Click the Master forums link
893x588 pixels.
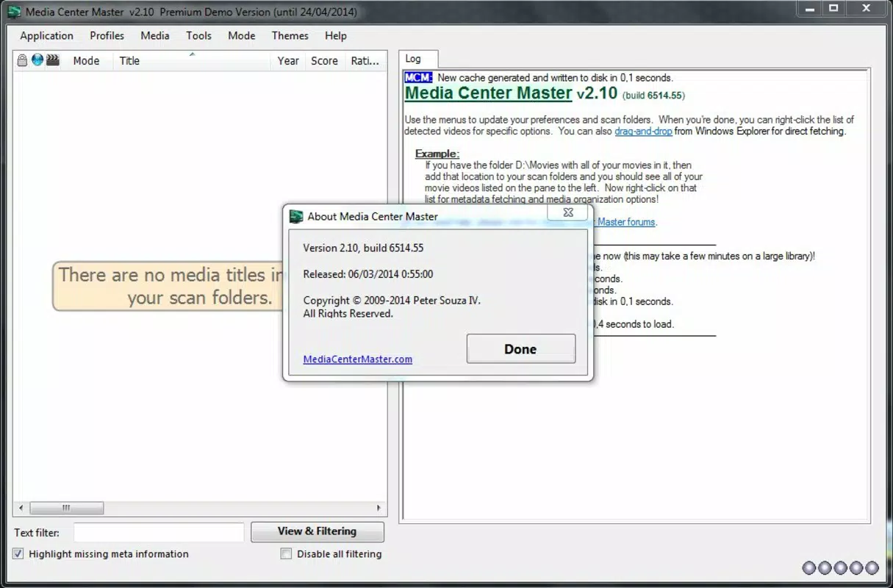coord(626,222)
